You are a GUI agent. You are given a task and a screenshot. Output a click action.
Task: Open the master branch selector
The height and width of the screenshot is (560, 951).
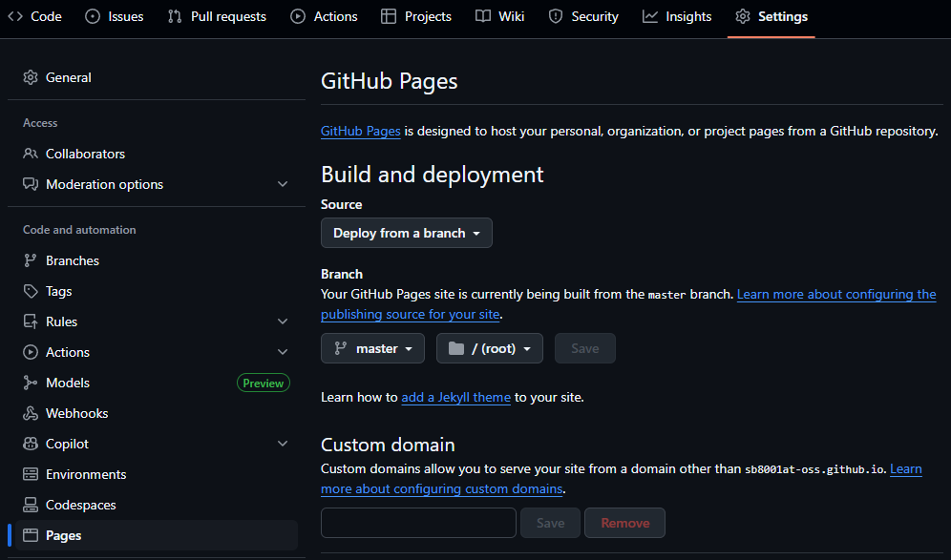(372, 348)
